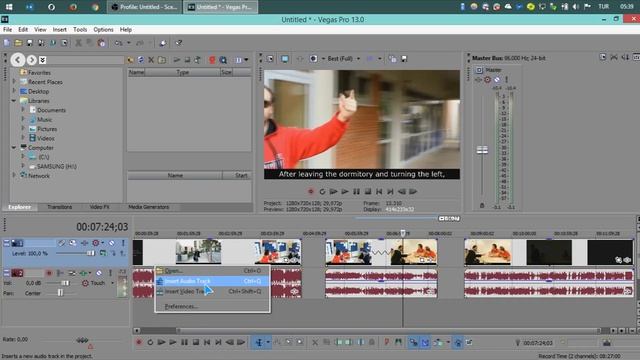Minimize the video track 1 height button

click(x=7, y=243)
